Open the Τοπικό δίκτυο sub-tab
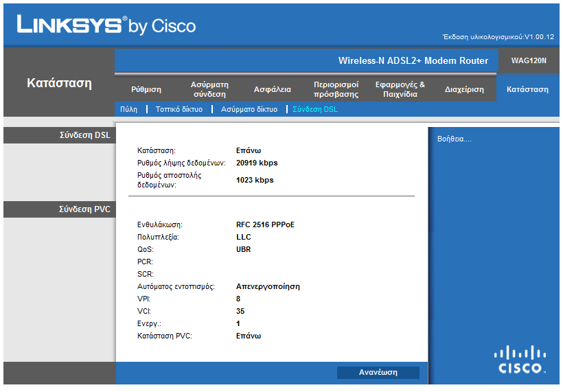 pos(179,109)
